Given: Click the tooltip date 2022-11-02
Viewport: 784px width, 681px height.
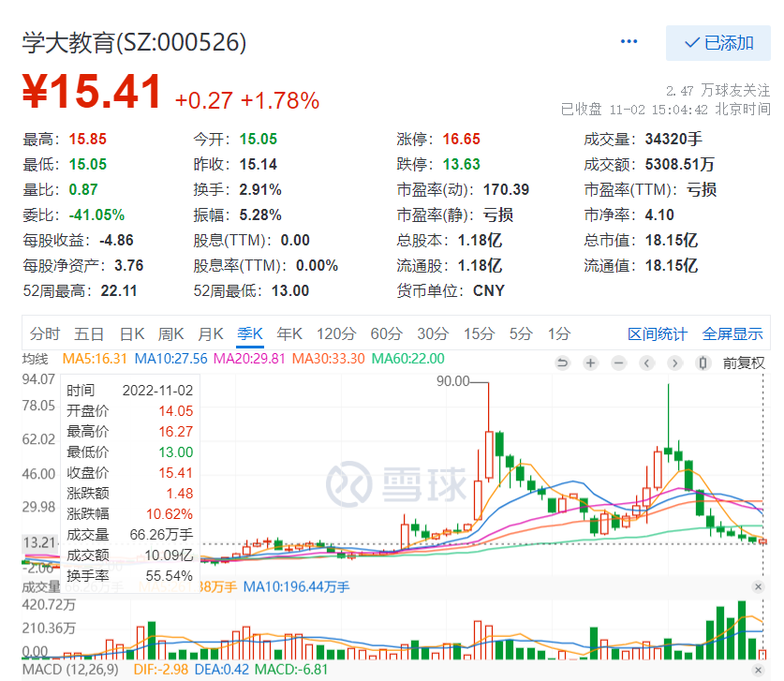Looking at the screenshot, I should click(x=157, y=390).
